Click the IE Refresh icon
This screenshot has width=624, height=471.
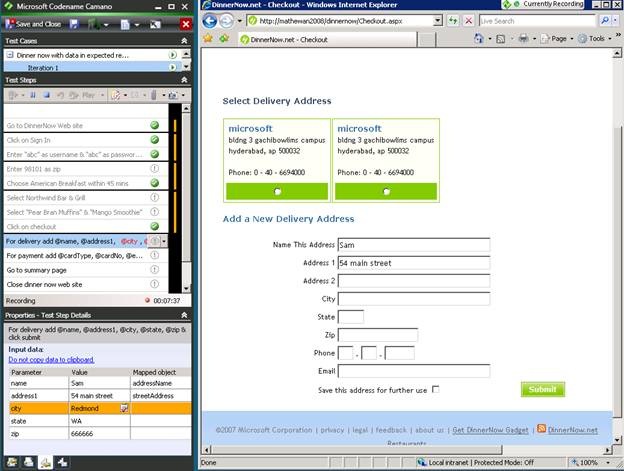(x=453, y=21)
